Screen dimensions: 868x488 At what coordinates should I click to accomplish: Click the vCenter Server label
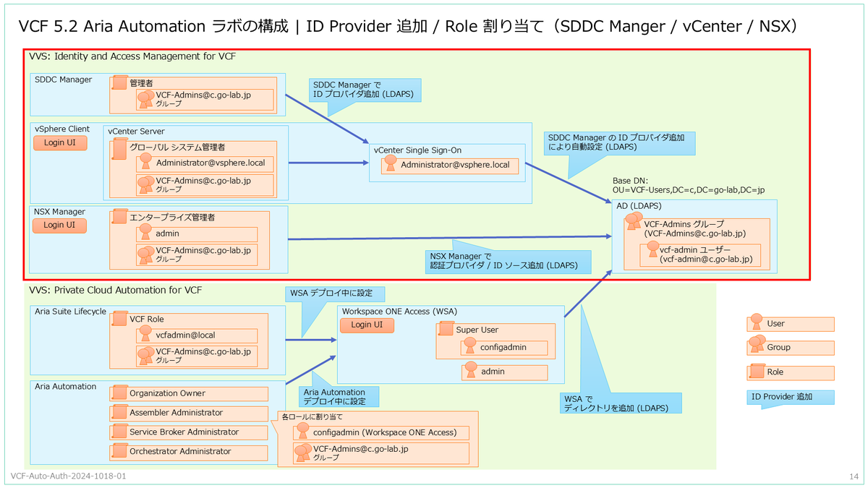click(136, 132)
